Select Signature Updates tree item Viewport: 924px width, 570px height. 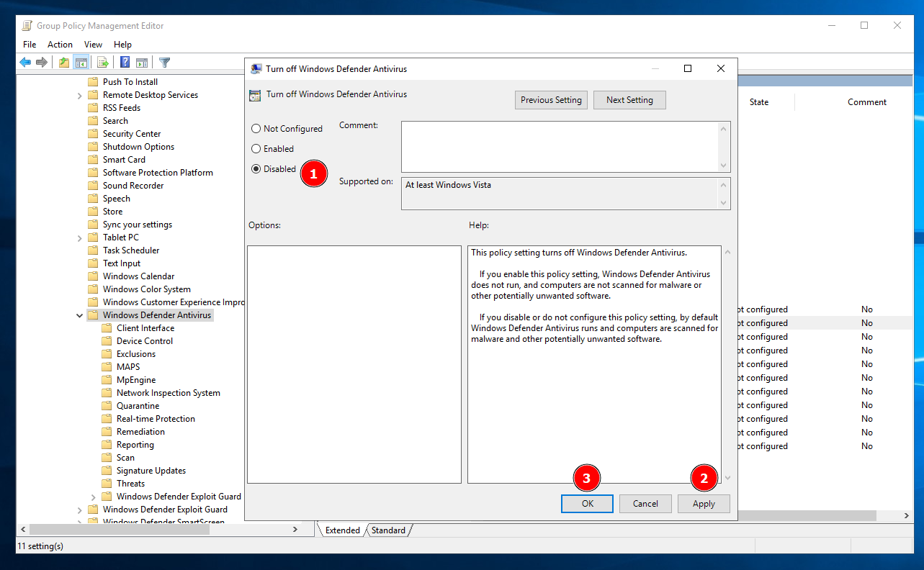[151, 471]
